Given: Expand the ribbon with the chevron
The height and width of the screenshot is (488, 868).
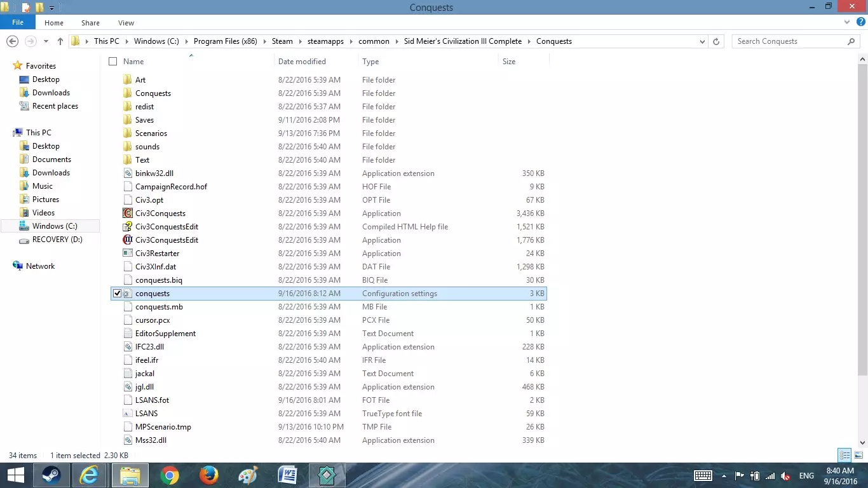Looking at the screenshot, I should (x=847, y=23).
